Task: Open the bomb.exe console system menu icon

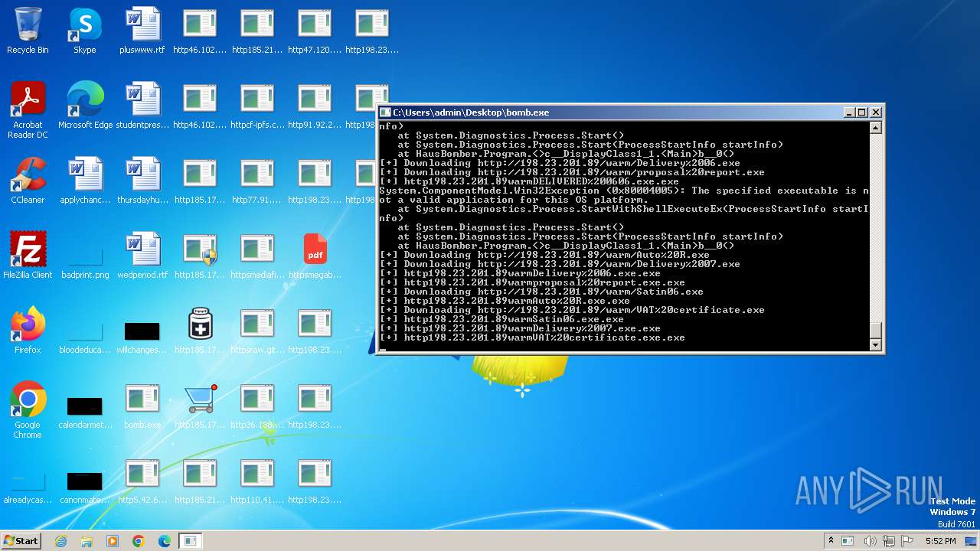Action: (x=385, y=112)
